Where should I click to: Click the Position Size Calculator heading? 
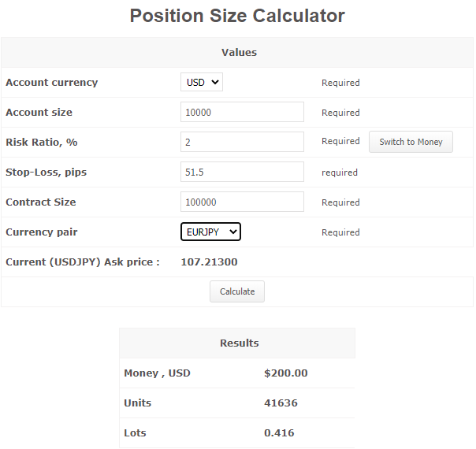click(x=237, y=16)
